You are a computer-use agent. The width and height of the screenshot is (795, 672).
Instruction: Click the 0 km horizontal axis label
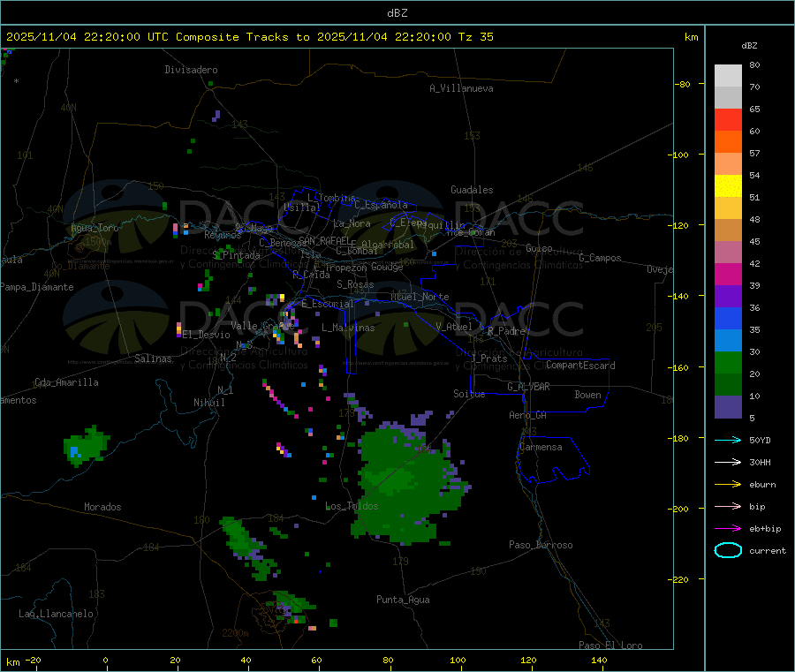point(105,660)
